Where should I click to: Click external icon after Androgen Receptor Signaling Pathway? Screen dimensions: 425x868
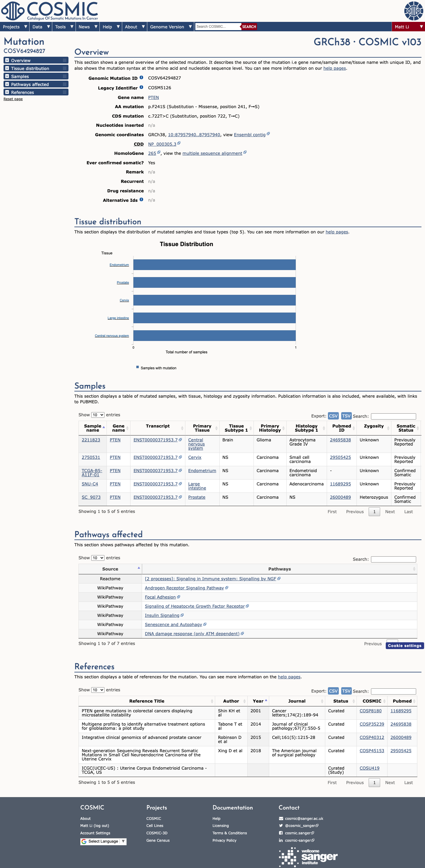coord(226,588)
